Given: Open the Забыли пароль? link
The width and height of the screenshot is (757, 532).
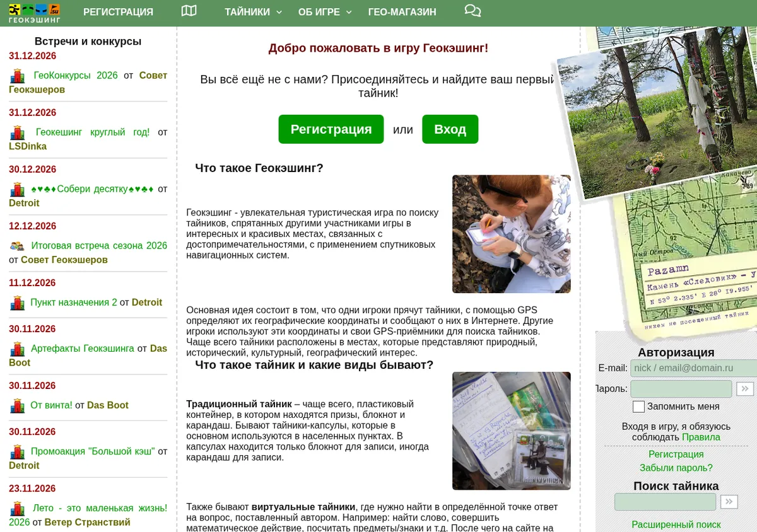Looking at the screenshot, I should (676, 468).
